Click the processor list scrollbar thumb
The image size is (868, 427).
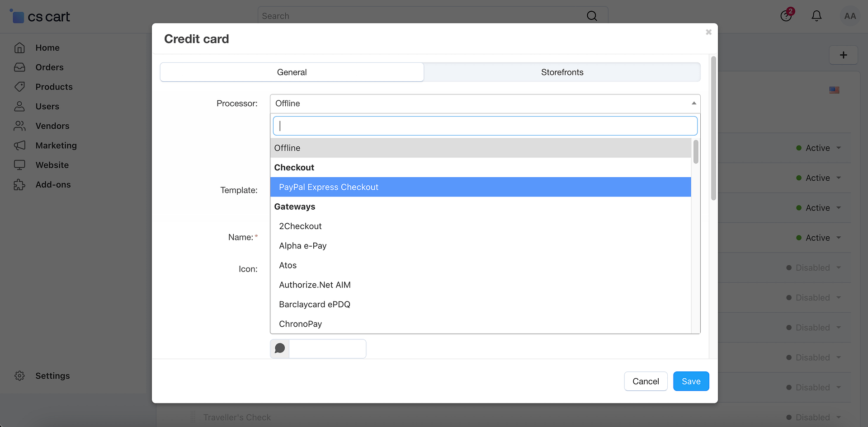696,152
